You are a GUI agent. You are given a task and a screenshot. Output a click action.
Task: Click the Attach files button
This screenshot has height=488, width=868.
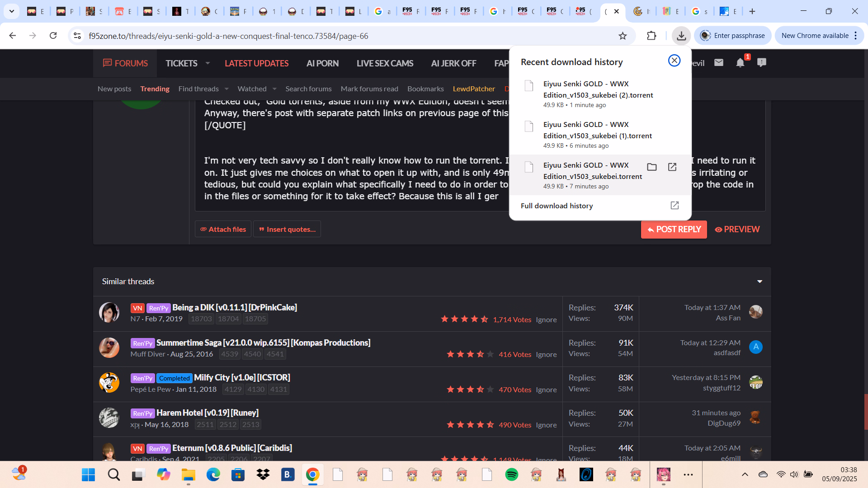(223, 230)
